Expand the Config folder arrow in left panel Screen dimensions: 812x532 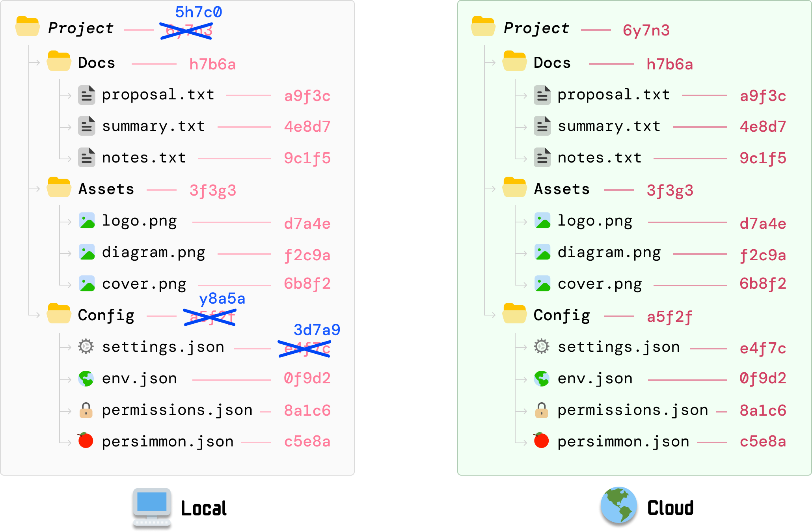click(35, 315)
